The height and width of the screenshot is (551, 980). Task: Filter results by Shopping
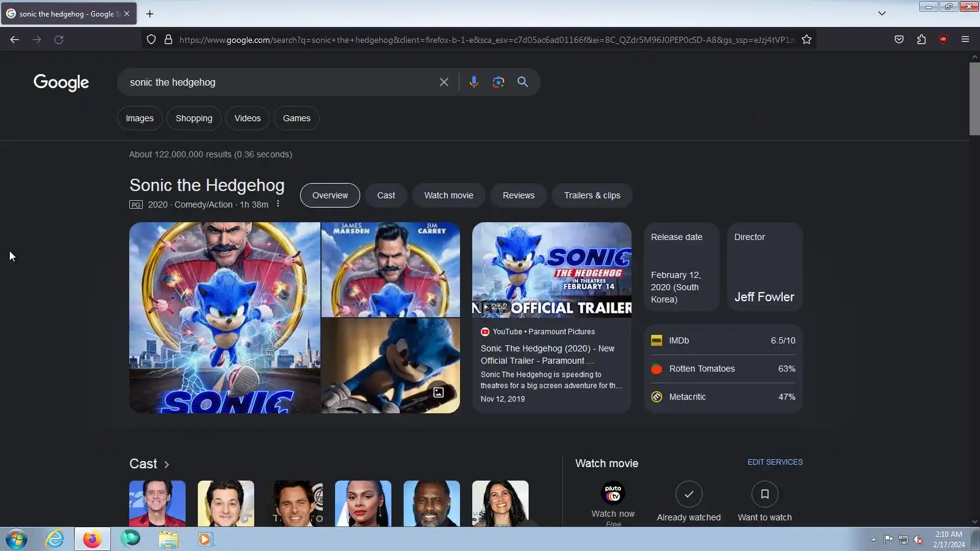pyautogui.click(x=194, y=118)
